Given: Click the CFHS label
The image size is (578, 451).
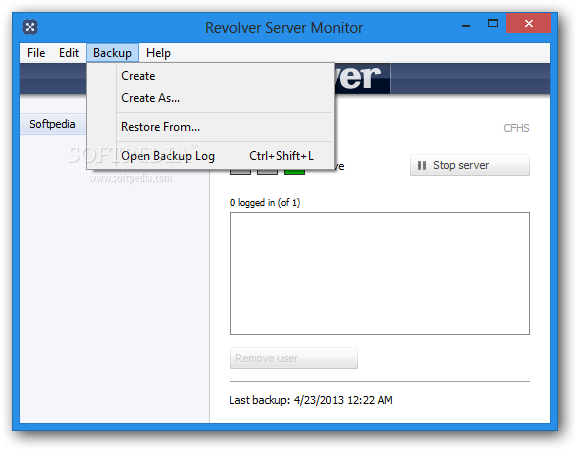Looking at the screenshot, I should point(516,128).
